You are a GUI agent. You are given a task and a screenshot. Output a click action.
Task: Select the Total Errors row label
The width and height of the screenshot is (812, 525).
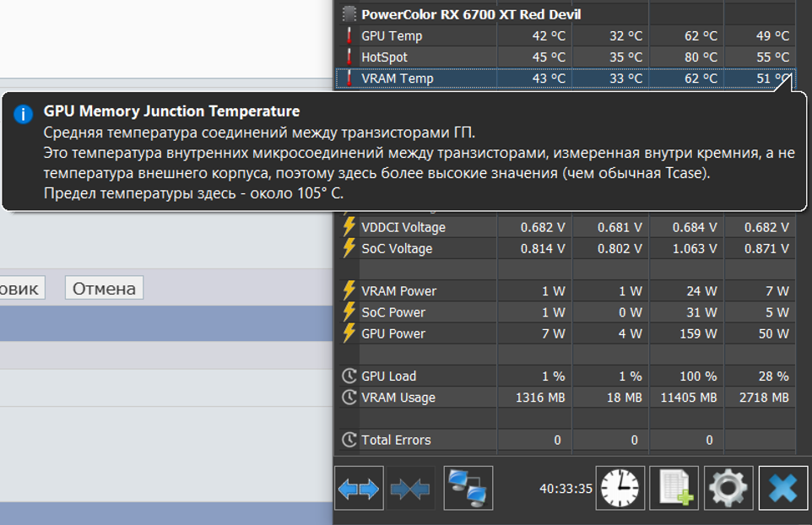point(396,440)
